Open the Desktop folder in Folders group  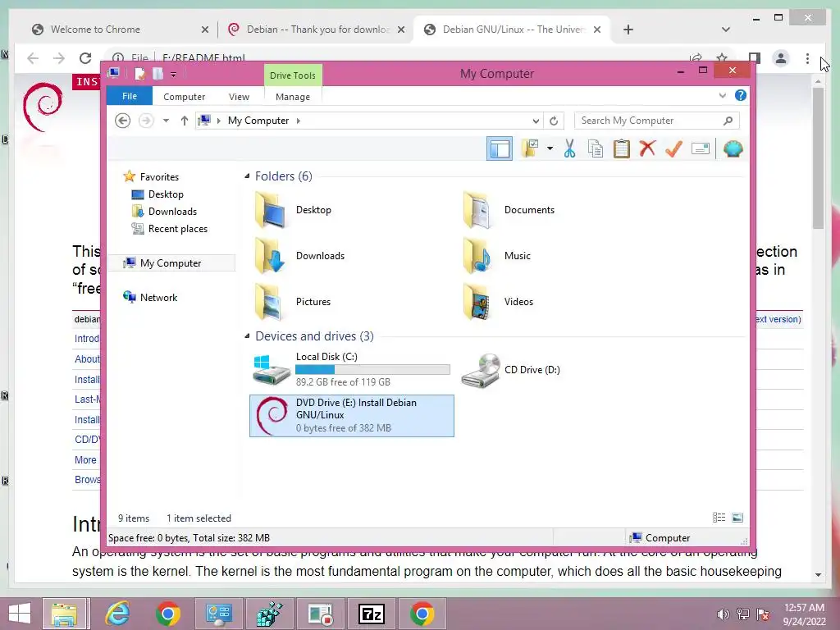pos(293,210)
